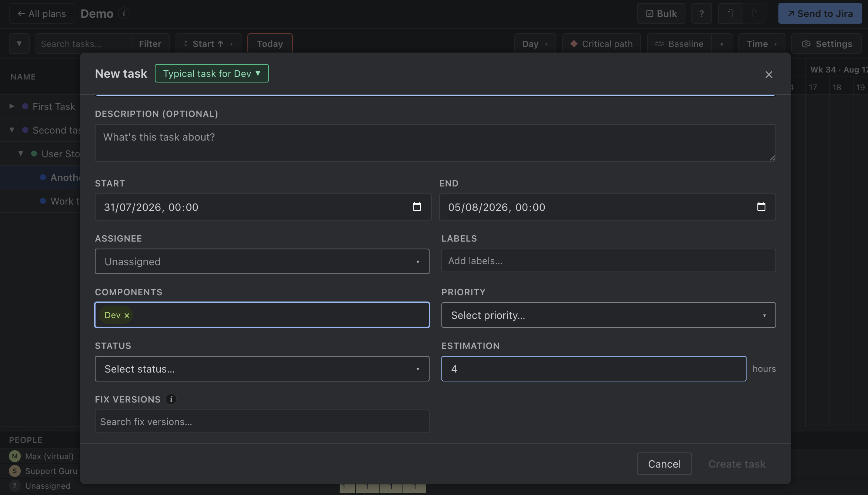868x495 pixels.
Task: Click day 18 in timeline header
Action: (x=837, y=87)
